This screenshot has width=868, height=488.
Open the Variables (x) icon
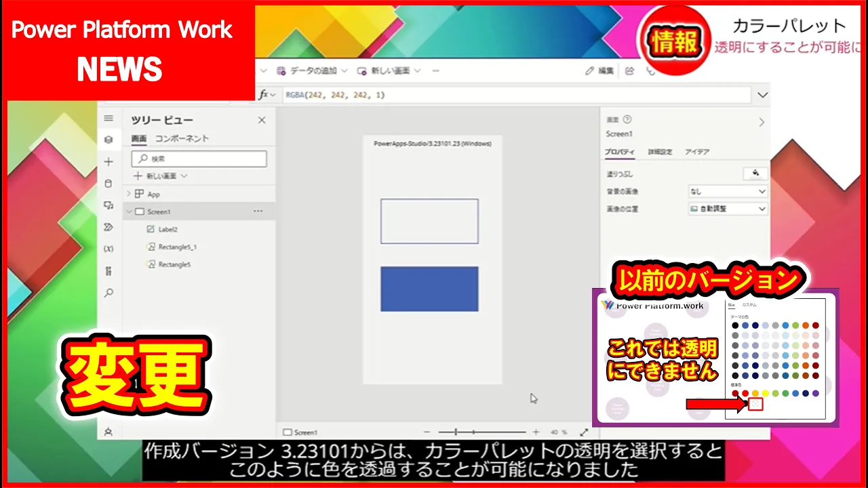pyautogui.click(x=108, y=249)
